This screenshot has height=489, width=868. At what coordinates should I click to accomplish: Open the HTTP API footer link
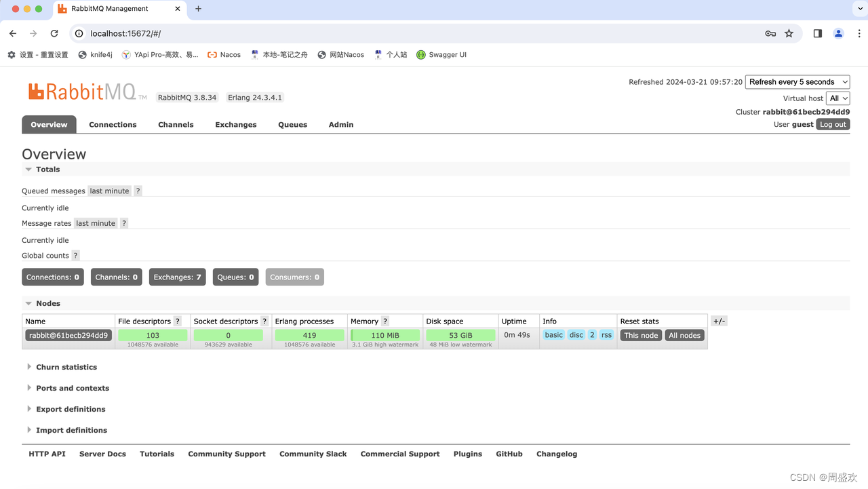tap(47, 454)
